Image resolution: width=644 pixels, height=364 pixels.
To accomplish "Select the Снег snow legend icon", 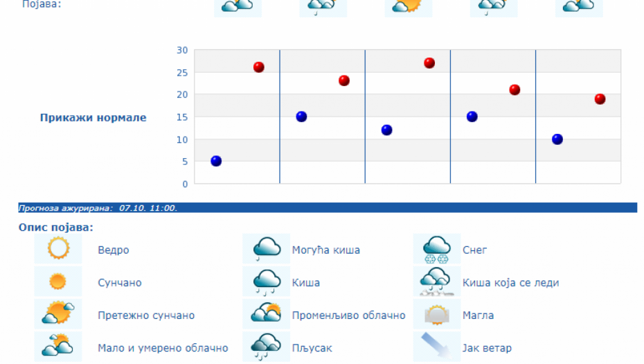I will 436,248.
